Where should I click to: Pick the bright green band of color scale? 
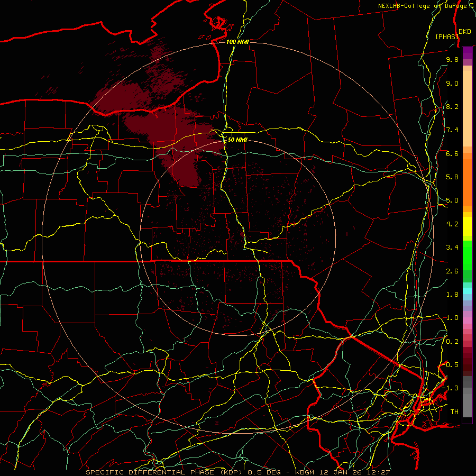pos(467,255)
